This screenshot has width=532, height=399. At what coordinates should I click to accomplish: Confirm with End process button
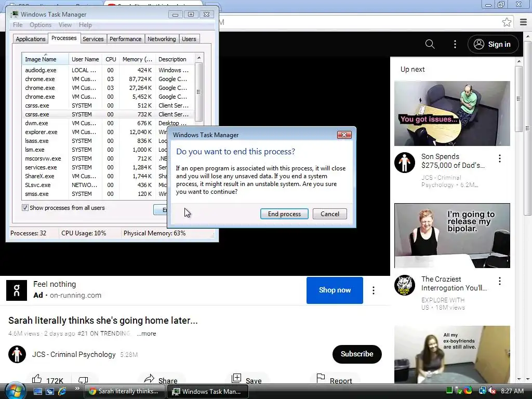[x=284, y=214]
